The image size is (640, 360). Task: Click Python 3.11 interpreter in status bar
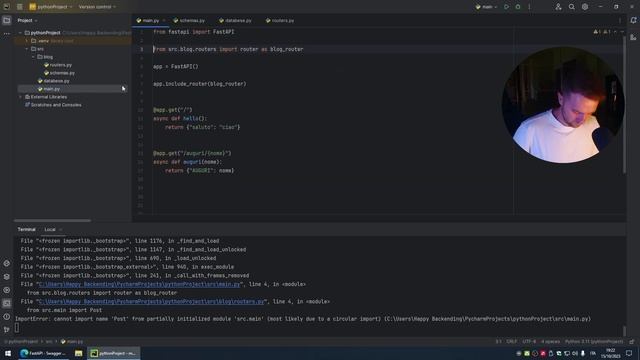594,342
